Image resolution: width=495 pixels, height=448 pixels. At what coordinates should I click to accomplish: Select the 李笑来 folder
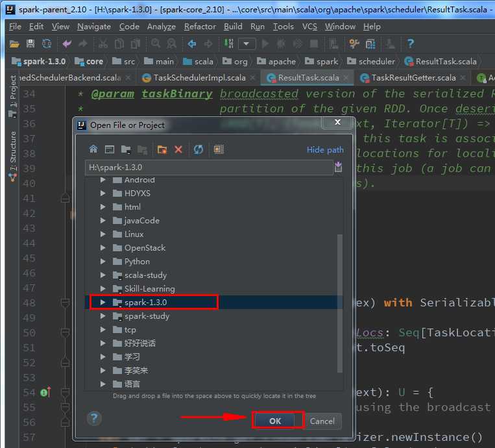coord(136,370)
